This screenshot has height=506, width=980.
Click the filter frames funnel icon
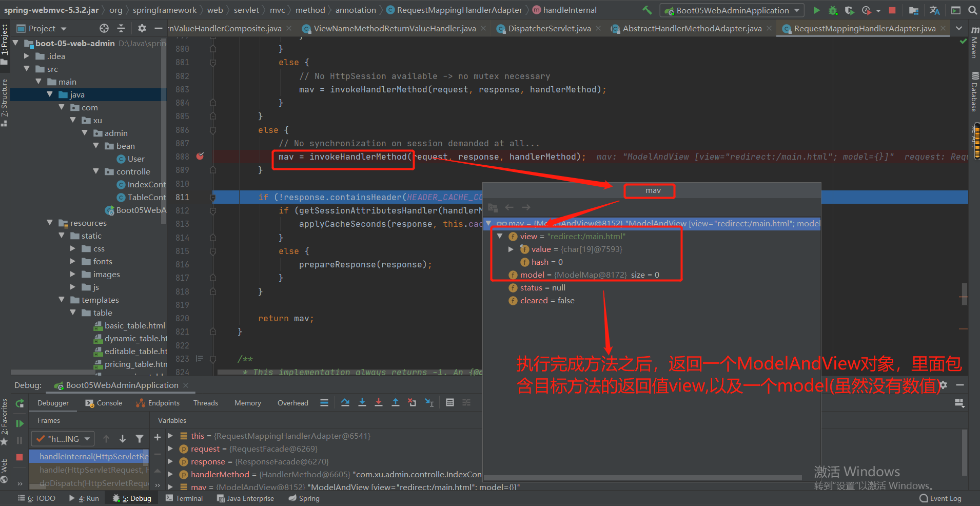coord(140,439)
